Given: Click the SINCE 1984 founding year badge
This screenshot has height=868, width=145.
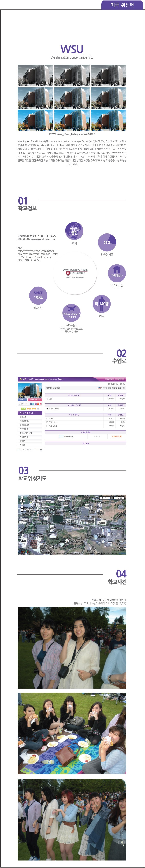Looking at the screenshot, I should (38, 296).
